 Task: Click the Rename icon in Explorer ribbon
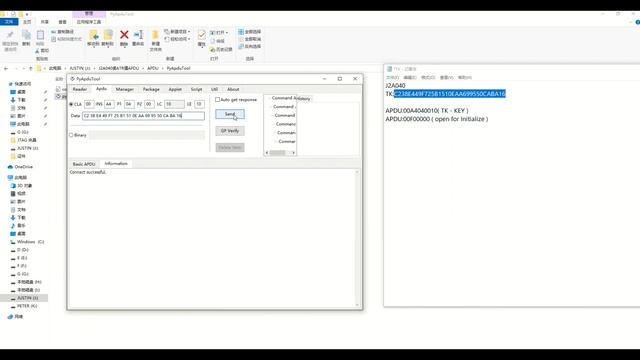pos(138,35)
